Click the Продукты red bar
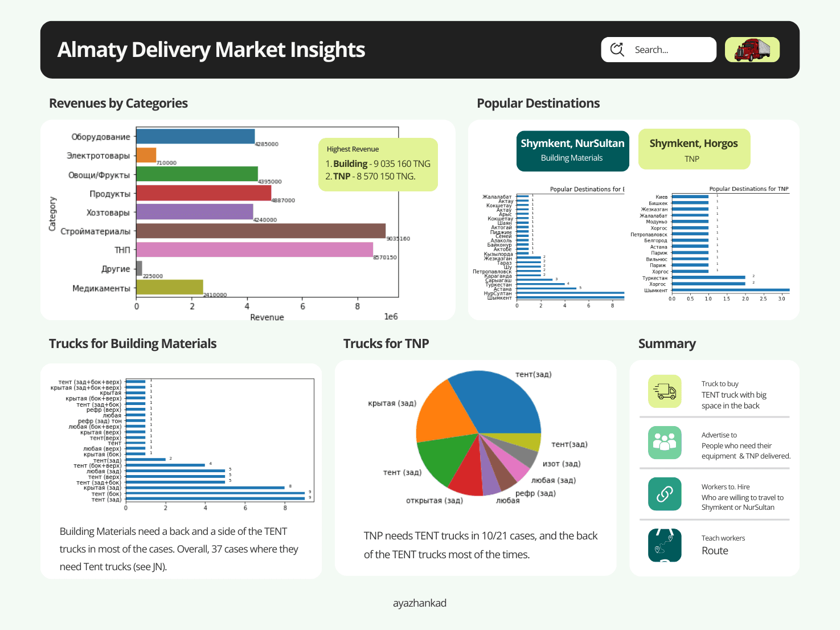The image size is (840, 630). pyautogui.click(x=204, y=193)
